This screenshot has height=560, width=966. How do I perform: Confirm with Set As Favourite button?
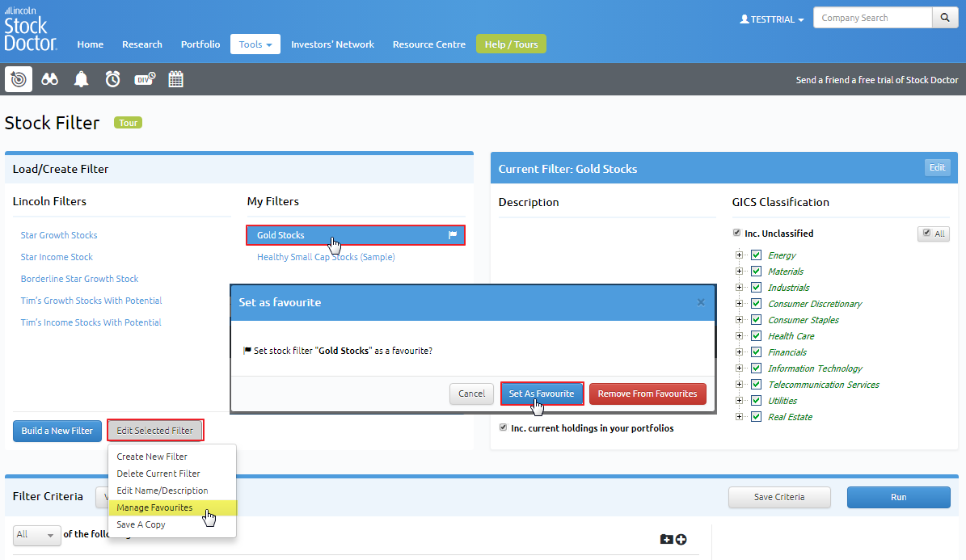pyautogui.click(x=542, y=394)
